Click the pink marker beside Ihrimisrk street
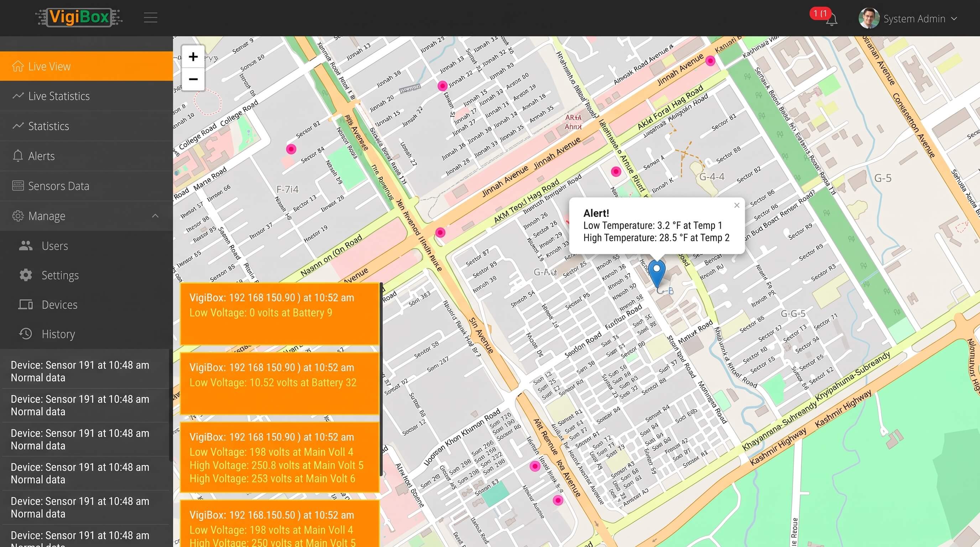 click(x=535, y=466)
